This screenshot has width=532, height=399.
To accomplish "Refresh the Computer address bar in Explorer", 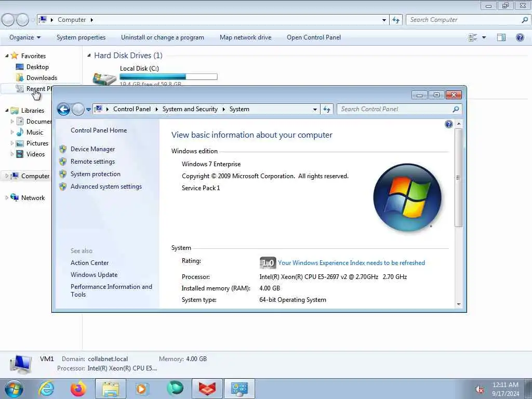I will [x=396, y=20].
